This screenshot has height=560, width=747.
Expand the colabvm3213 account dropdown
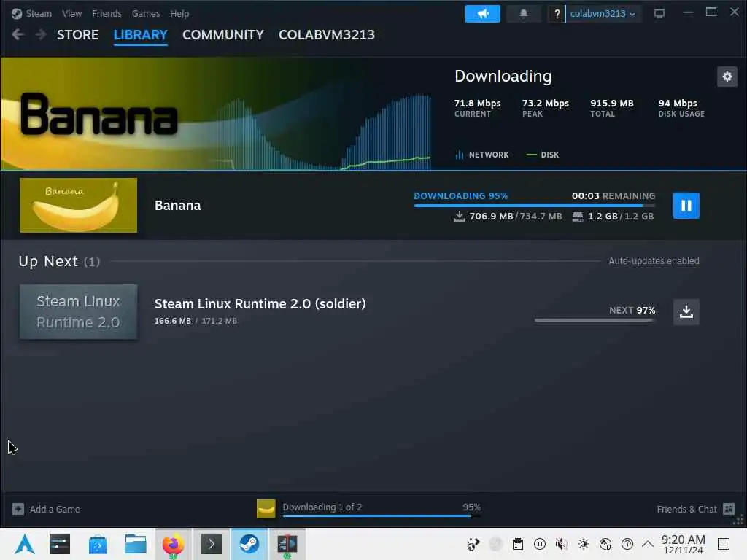603,14
